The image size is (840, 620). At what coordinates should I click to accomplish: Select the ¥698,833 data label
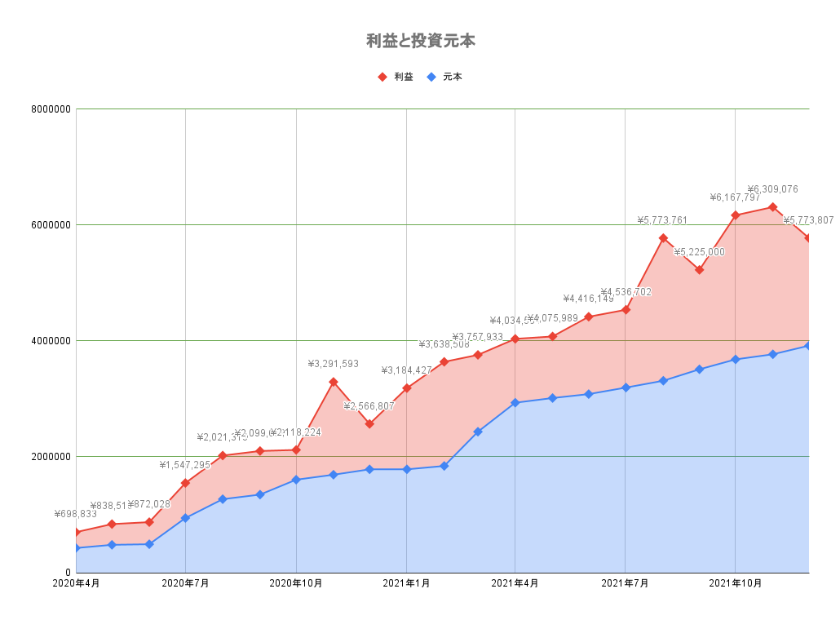tap(76, 515)
